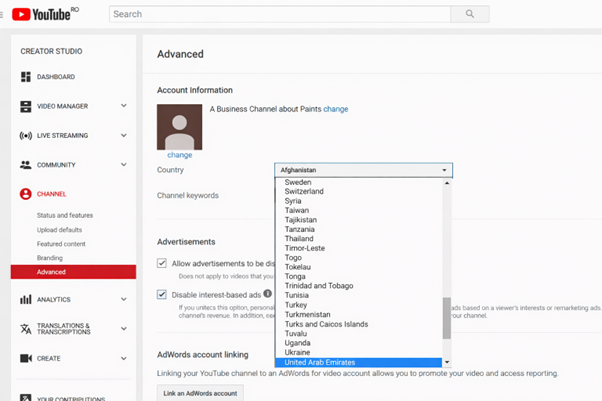Open the Country dropdown showing Afghanistan
This screenshot has width=602, height=401.
point(364,170)
